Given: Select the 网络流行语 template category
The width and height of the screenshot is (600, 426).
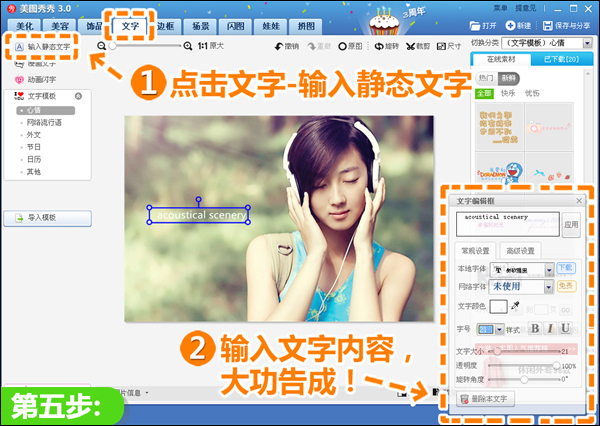Looking at the screenshot, I should click(x=44, y=122).
